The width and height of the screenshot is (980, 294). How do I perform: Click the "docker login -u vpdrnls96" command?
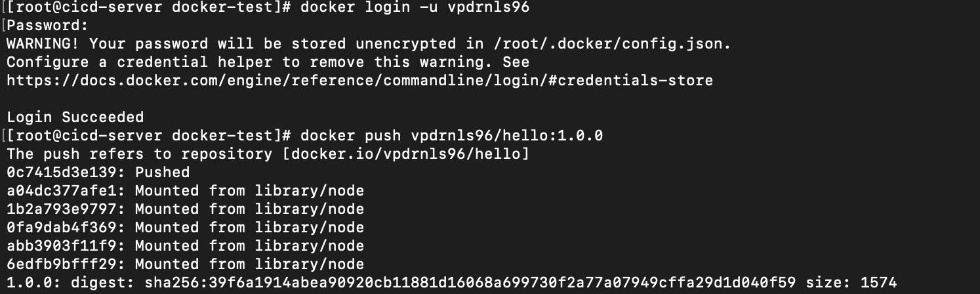pyautogui.click(x=415, y=8)
